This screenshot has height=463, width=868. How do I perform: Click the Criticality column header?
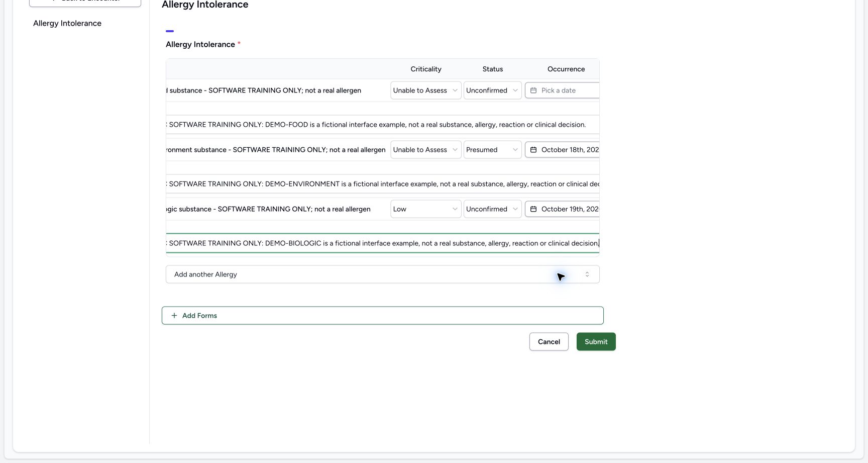click(x=426, y=69)
